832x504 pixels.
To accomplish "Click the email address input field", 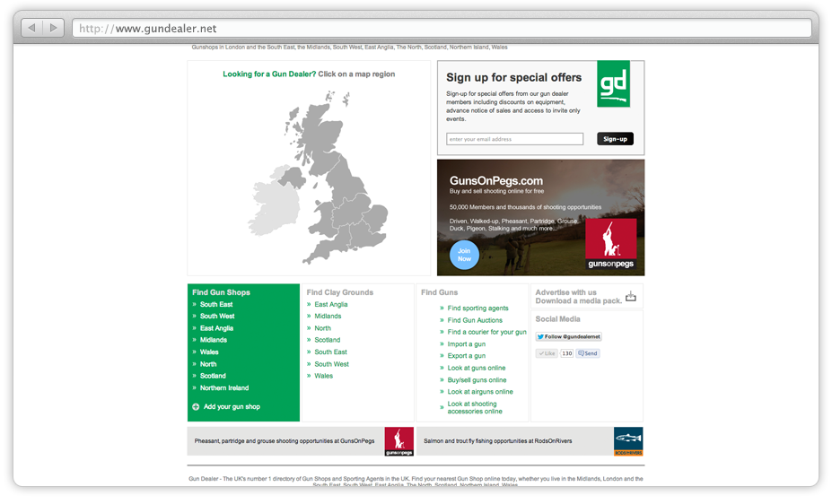I will click(x=514, y=139).
